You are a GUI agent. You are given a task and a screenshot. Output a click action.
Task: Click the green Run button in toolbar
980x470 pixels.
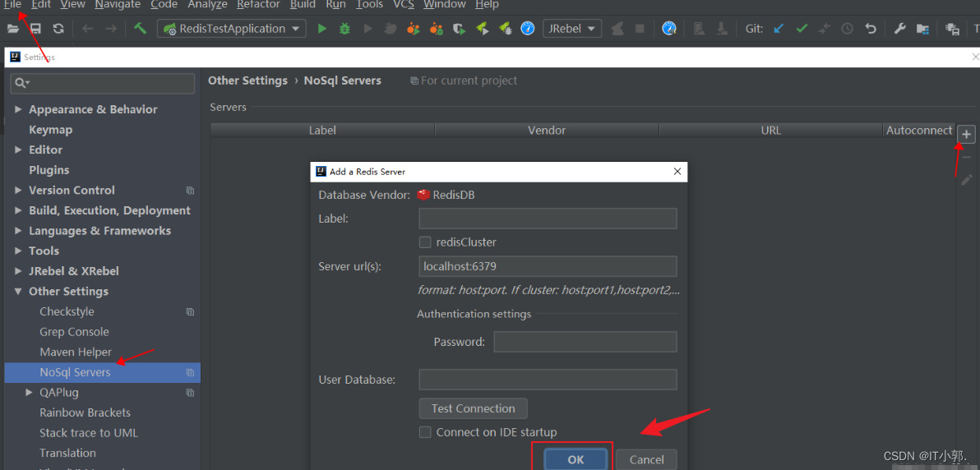[x=322, y=29]
